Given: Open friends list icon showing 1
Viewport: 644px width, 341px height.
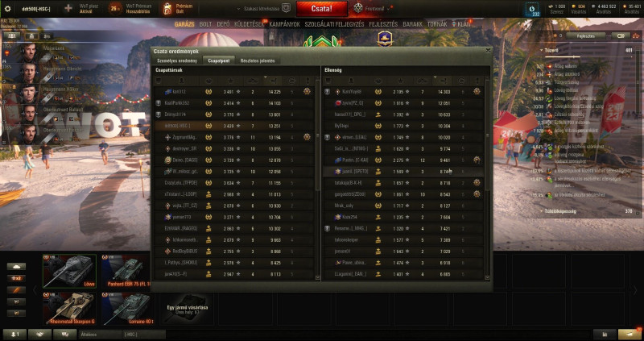Looking at the screenshot, I should (x=14, y=335).
